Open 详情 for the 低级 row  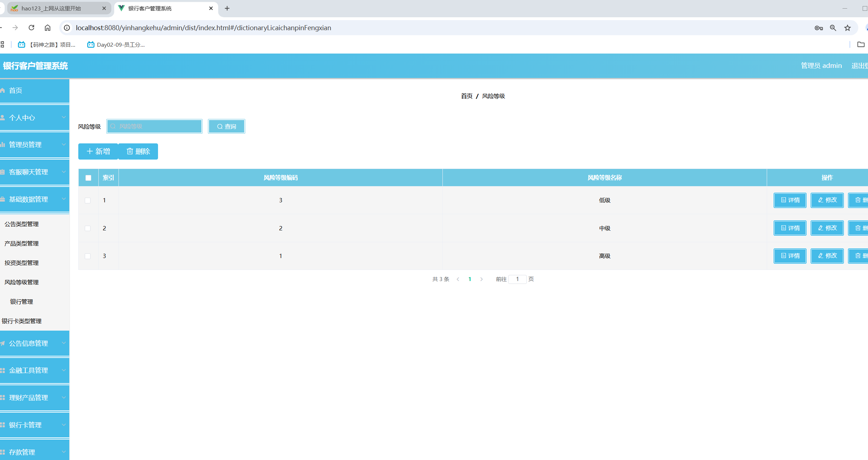click(x=790, y=200)
